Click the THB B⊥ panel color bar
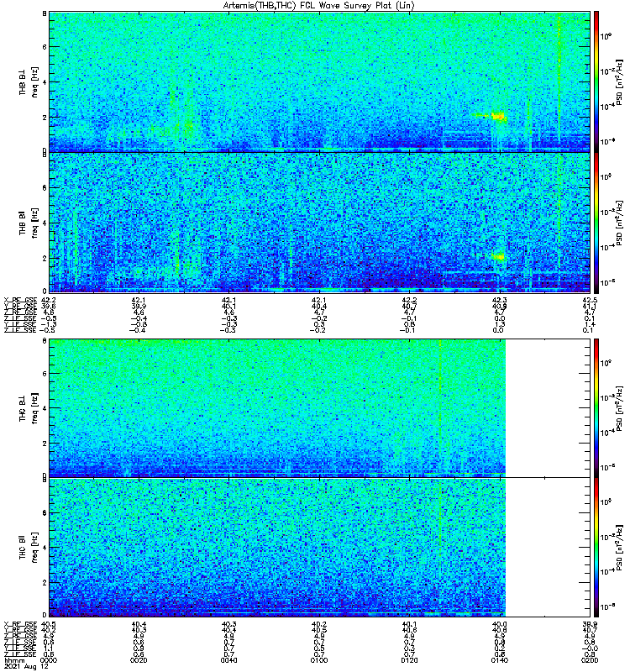Image resolution: width=630 pixels, height=672 pixels. [x=596, y=81]
